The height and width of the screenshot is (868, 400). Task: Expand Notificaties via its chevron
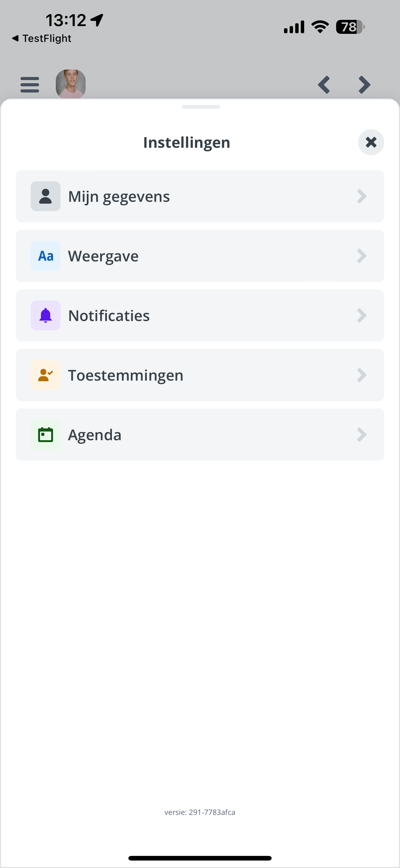tap(362, 316)
